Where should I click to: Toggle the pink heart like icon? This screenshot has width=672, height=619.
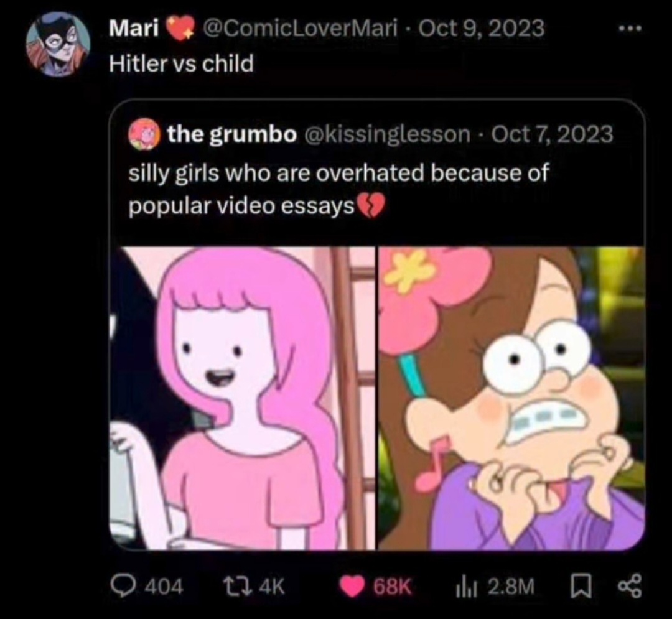[352, 587]
